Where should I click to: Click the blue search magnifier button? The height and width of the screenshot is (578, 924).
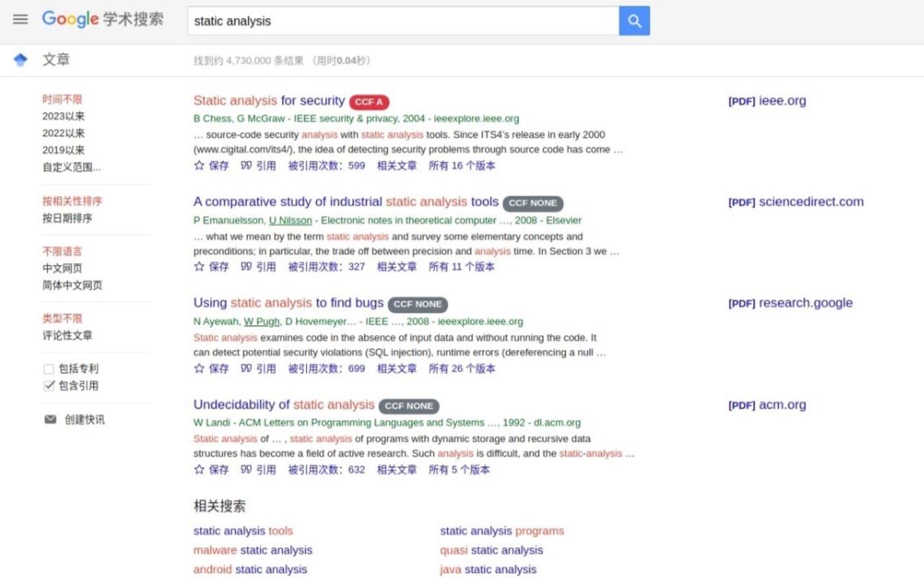coord(635,21)
